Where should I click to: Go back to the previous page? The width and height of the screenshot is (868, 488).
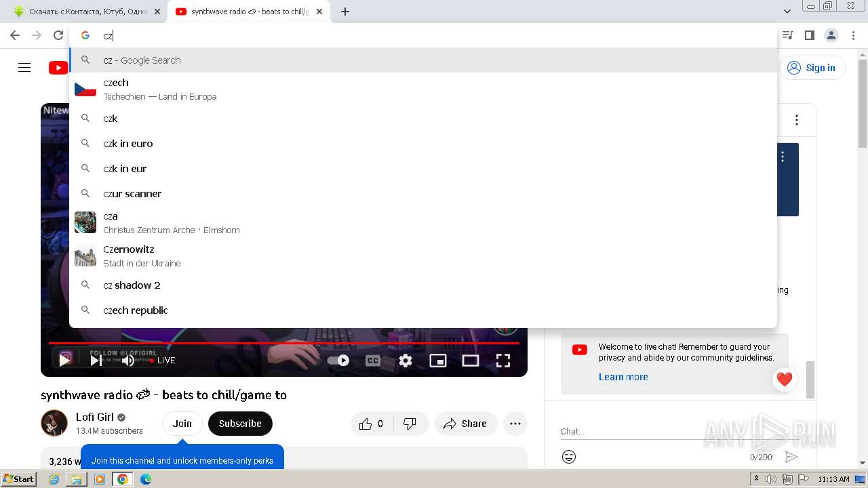(x=15, y=35)
